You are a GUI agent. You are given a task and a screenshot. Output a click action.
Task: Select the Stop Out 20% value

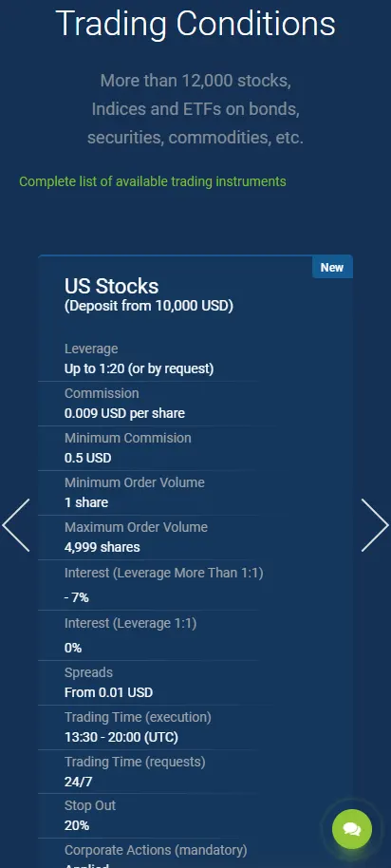click(x=77, y=825)
